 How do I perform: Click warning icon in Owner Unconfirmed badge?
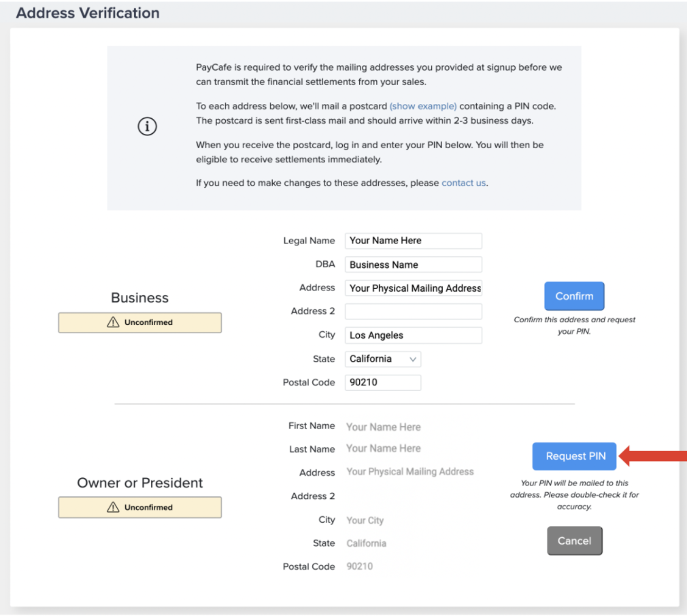pos(113,507)
